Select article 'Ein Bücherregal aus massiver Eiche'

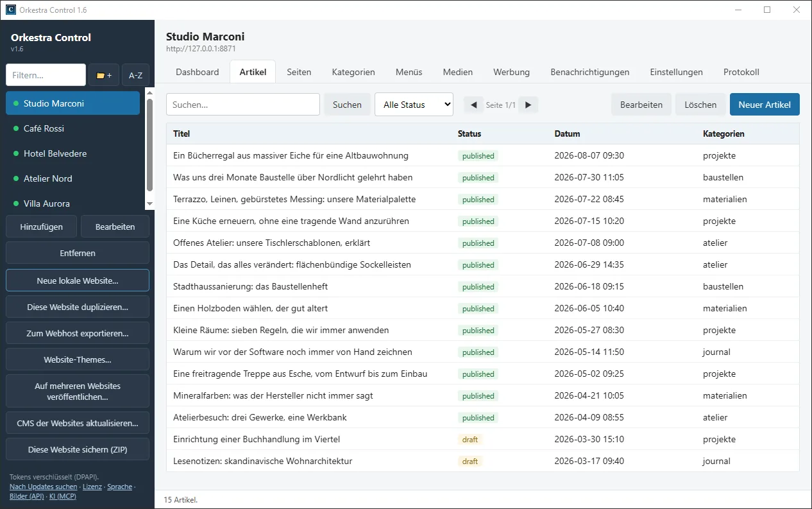coord(482,155)
